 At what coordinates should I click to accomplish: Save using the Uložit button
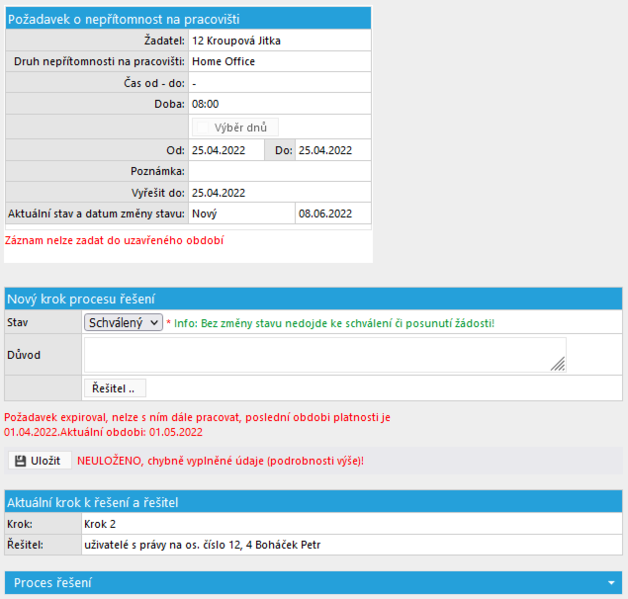pos(40,461)
